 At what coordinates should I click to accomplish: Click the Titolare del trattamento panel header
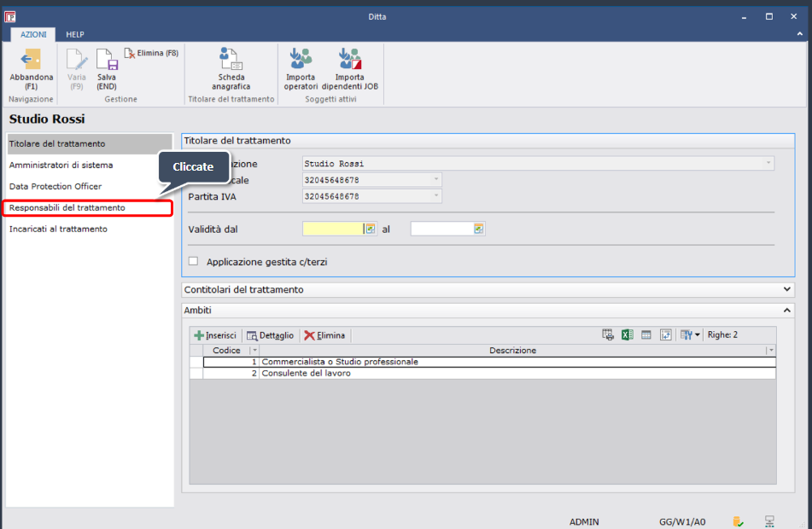tap(488, 141)
